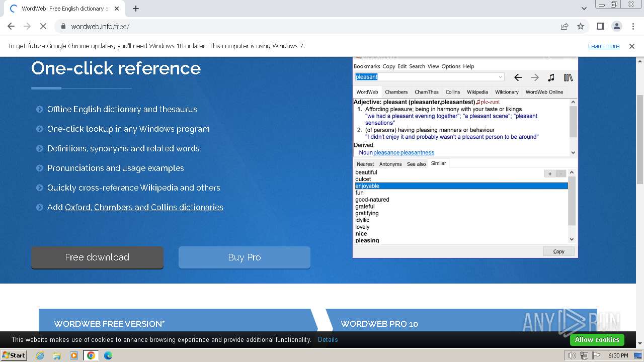Open the volume tray icon
Screen dimensions: 644x362
coord(572,355)
